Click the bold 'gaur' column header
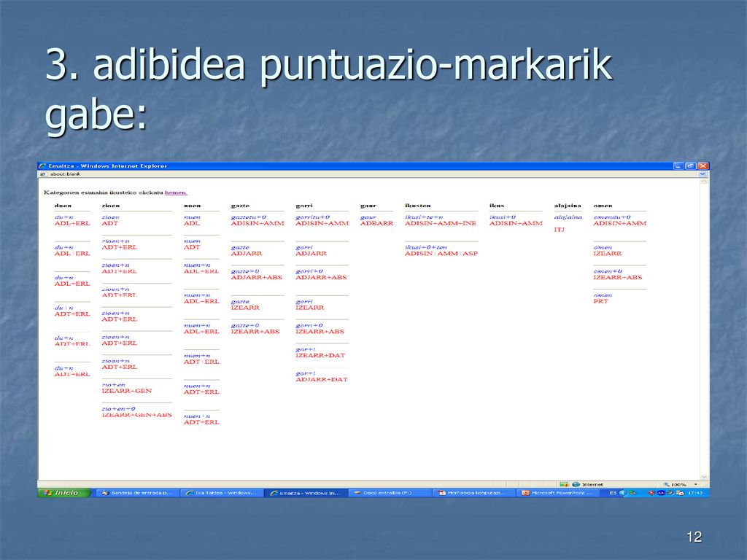747x560 pixels. pos(368,206)
